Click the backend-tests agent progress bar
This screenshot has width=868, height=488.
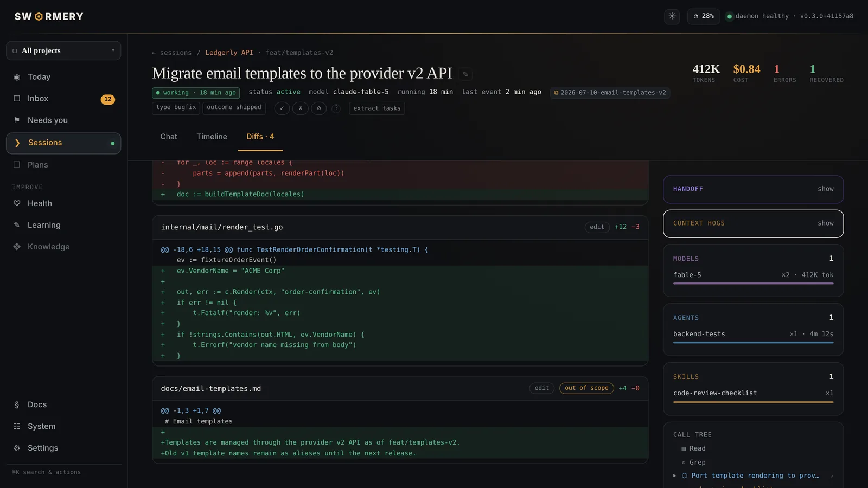[x=754, y=343]
